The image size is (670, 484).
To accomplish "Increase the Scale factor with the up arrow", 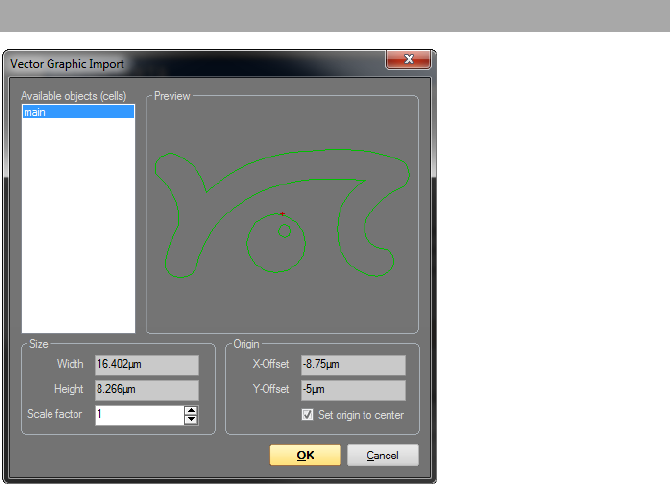I will [x=191, y=411].
